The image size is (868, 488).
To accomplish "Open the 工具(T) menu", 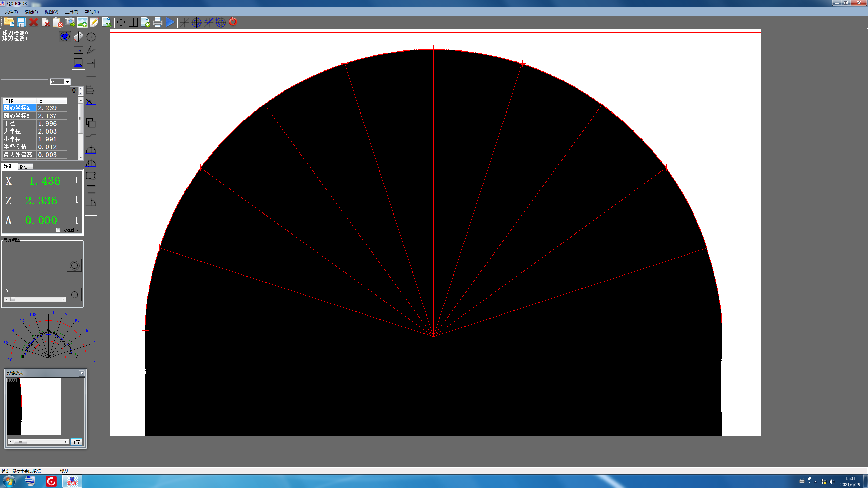I will 72,12.
